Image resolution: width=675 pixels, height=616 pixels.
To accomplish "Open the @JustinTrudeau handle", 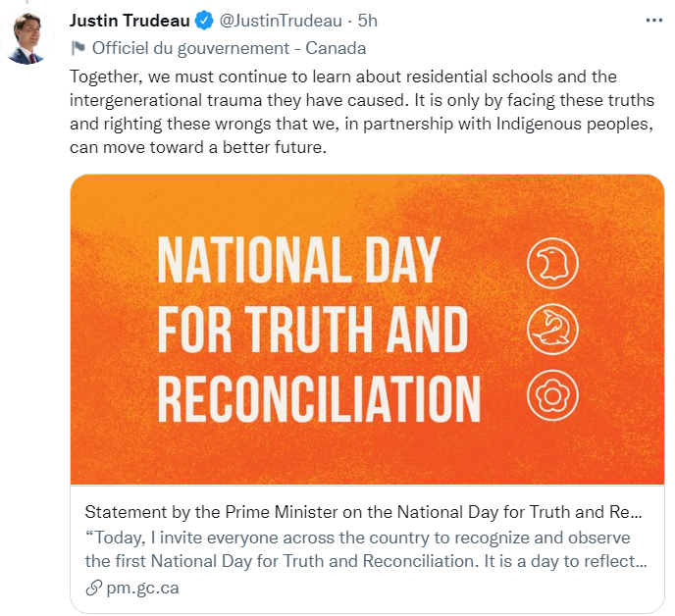I will [281, 21].
